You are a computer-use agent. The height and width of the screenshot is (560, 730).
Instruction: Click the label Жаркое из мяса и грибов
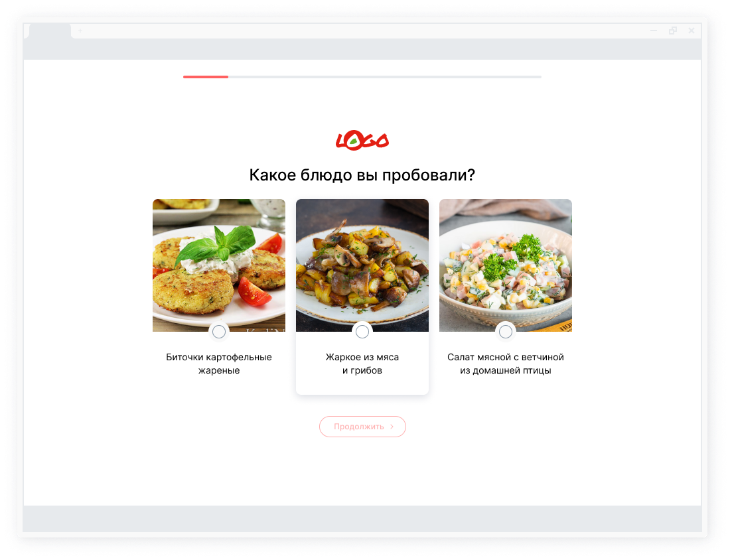[362, 364]
